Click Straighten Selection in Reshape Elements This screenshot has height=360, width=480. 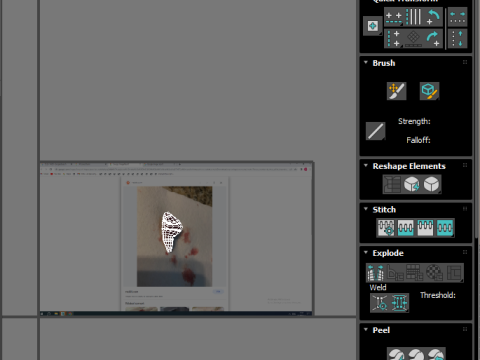tap(392, 184)
